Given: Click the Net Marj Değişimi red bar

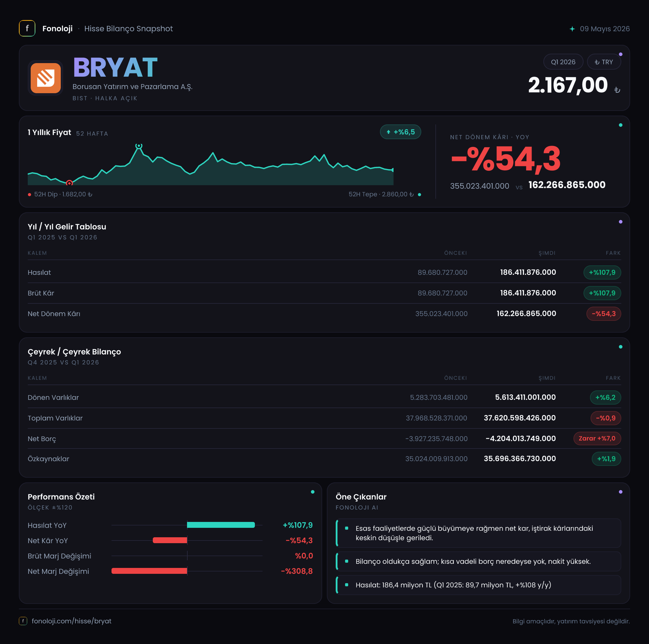Looking at the screenshot, I should click(149, 571).
